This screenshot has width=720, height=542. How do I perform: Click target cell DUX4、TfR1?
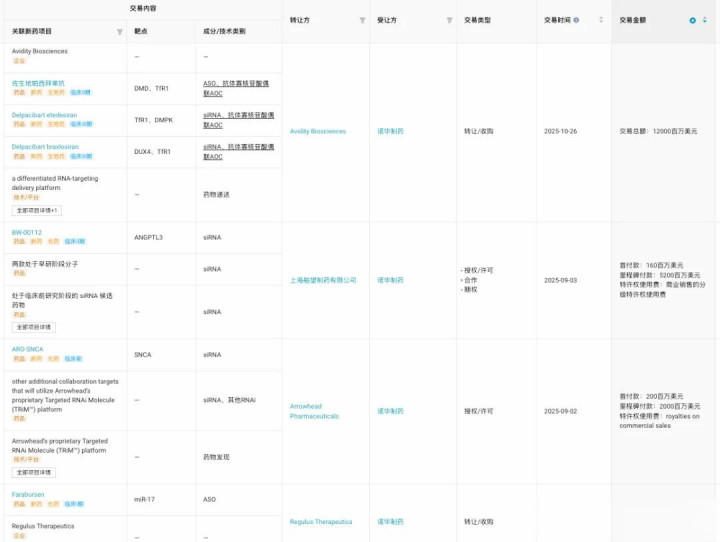pos(152,152)
